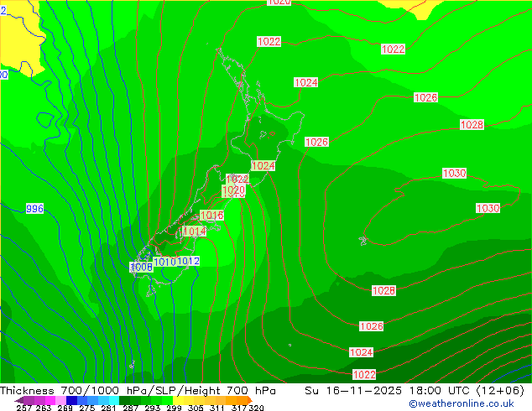The width and height of the screenshot is (532, 411).
Task: Click the blue 1008 pressure label
Action: point(142,268)
